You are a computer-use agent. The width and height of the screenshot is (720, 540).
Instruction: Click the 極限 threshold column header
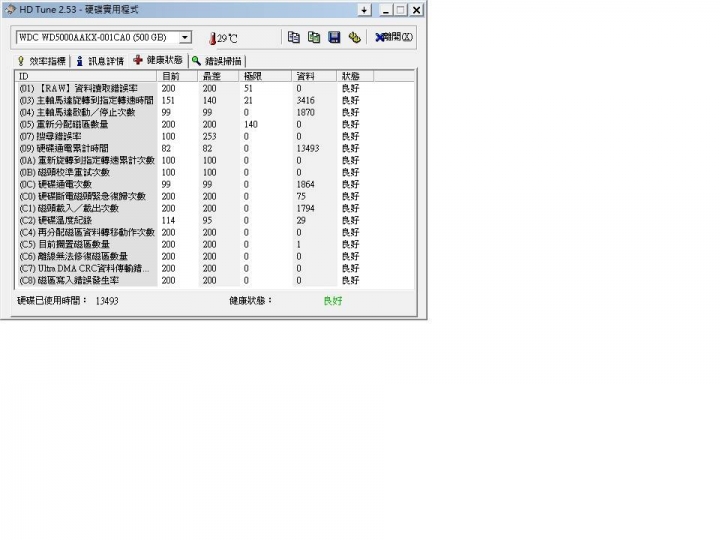click(265, 76)
